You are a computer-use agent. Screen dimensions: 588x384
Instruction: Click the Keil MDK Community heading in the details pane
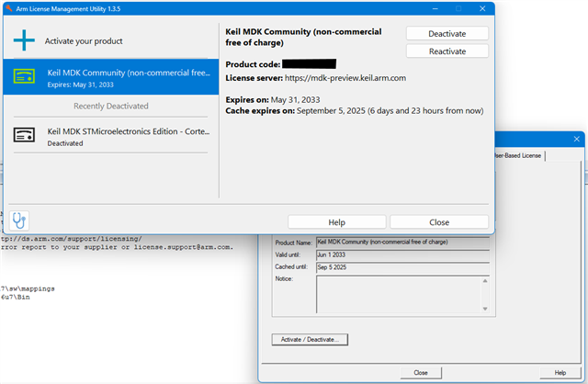point(303,37)
